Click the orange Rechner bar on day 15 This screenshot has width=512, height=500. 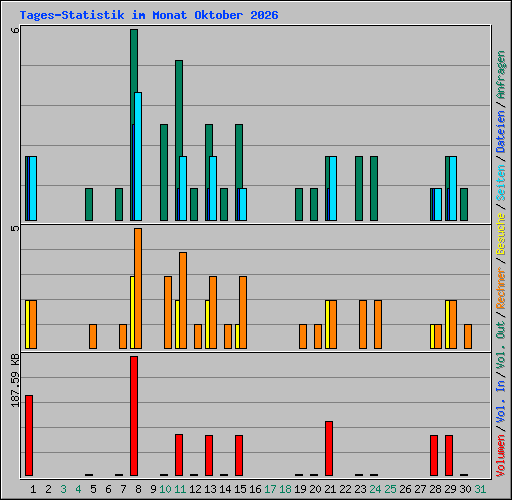point(243,312)
